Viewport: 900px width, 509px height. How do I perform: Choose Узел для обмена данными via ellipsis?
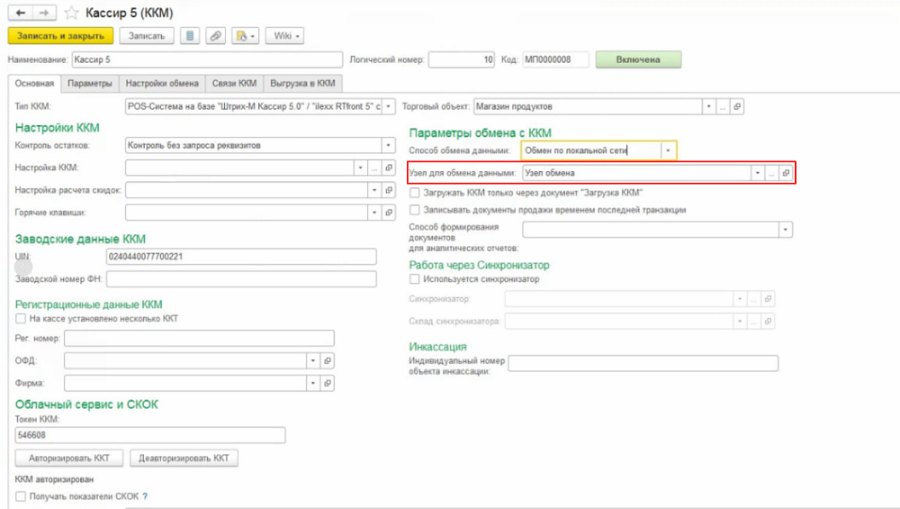coord(772,173)
